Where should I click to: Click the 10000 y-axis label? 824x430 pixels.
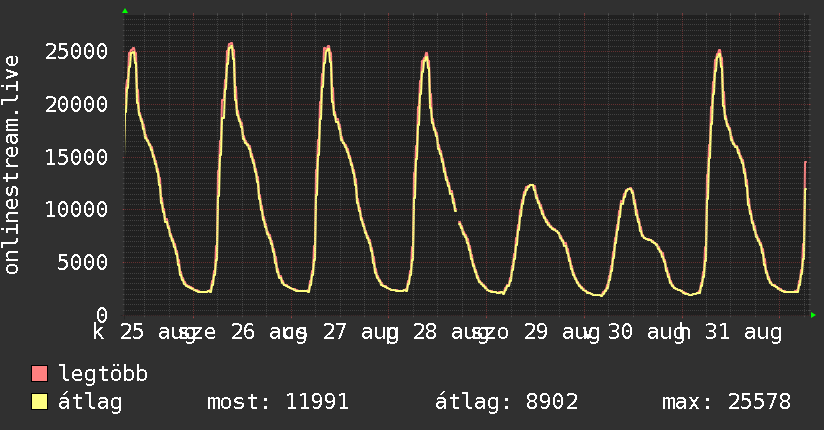[x=76, y=210]
